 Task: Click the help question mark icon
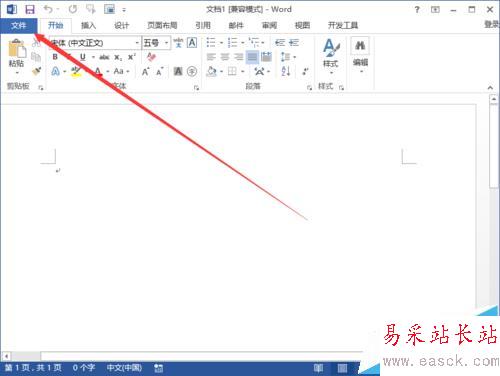(417, 10)
